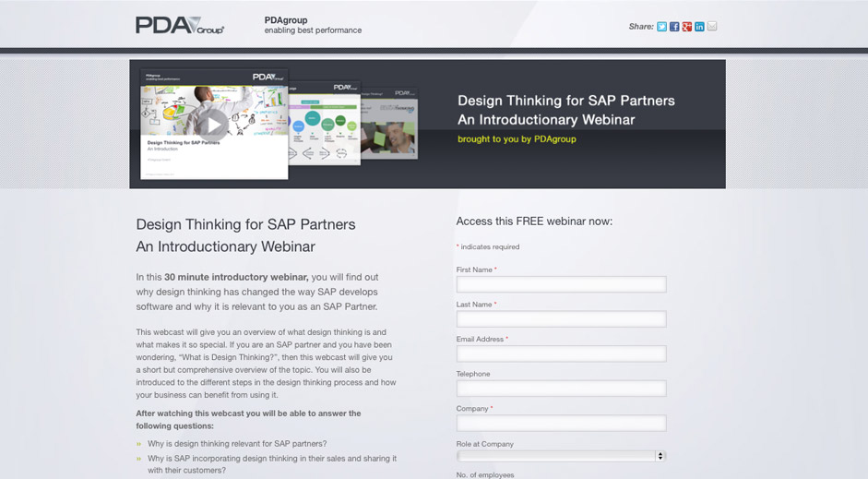Click the third slide thumbnail with man photo
Screen dimensions: 868x479
(389, 124)
